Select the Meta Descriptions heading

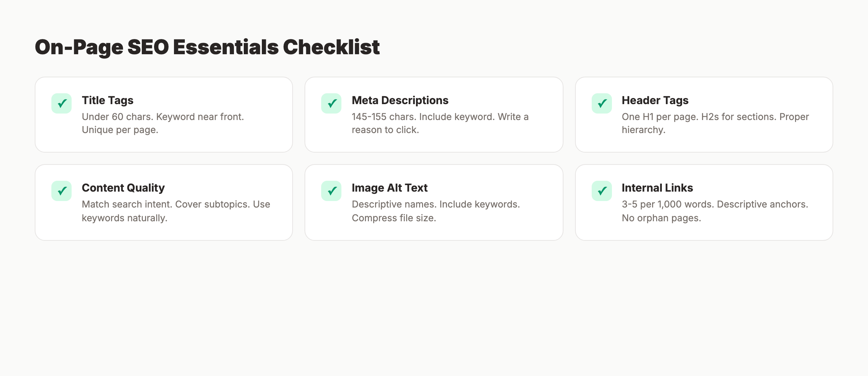(x=400, y=100)
